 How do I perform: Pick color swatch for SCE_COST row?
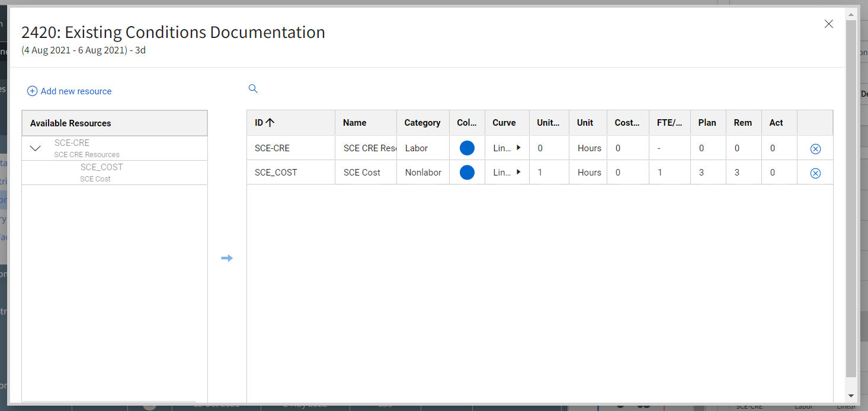pos(467,173)
